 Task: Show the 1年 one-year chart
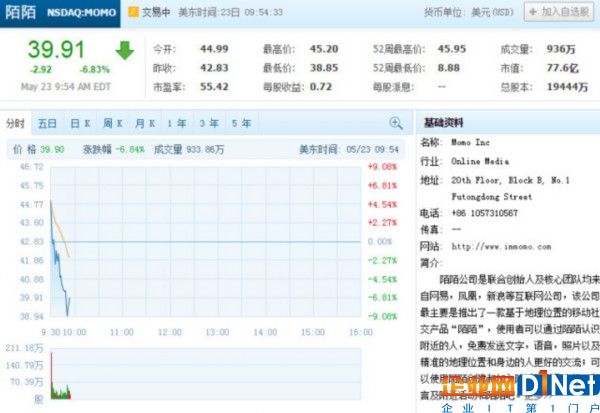coord(177,123)
